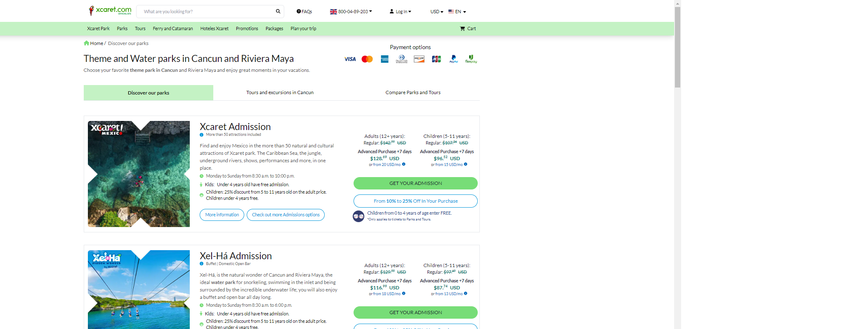The width and height of the screenshot is (868, 329).
Task: Open the Promotions menu
Action: click(x=247, y=28)
